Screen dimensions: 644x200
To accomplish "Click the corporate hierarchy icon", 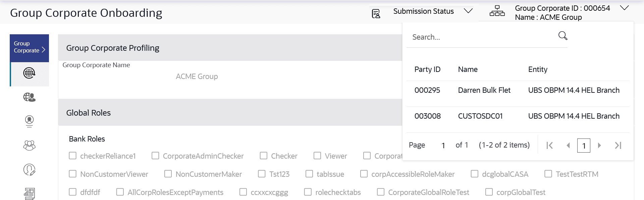I will [497, 11].
